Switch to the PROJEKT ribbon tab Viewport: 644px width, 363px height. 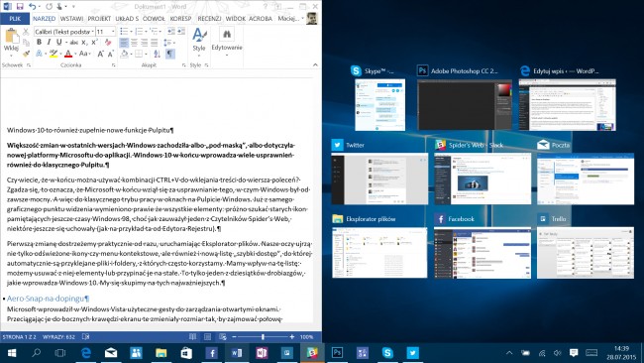pyautogui.click(x=99, y=19)
